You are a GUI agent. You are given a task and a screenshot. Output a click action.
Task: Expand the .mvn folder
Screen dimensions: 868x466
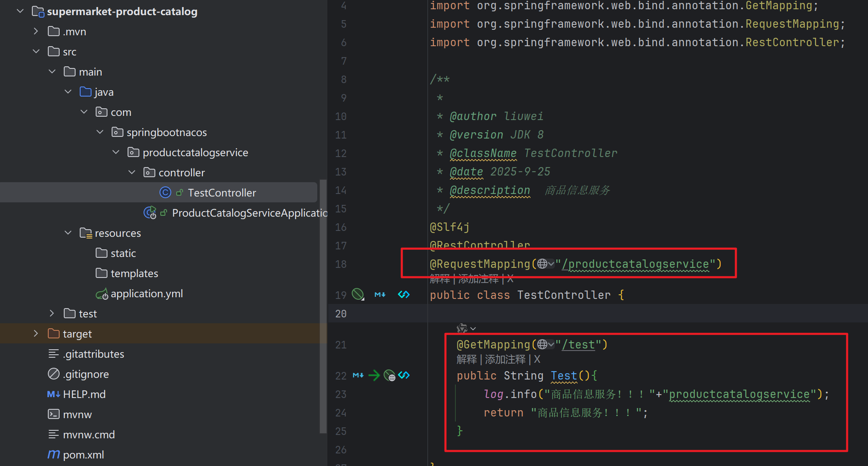[36, 31]
